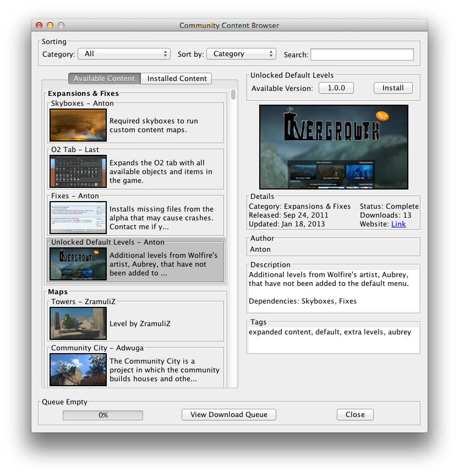Select the Skyboxes sunset thumbnail
Screen dimensions: 459x476
(78, 125)
